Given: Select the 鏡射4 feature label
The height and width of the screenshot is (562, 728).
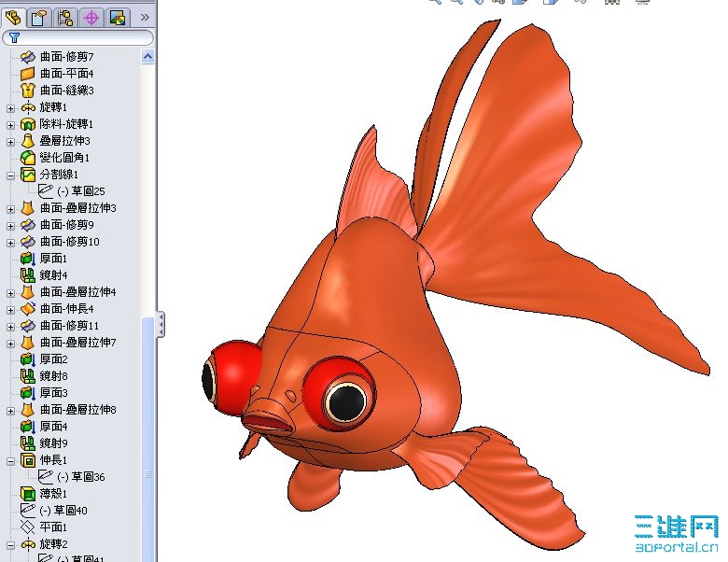Looking at the screenshot, I should click(53, 275).
